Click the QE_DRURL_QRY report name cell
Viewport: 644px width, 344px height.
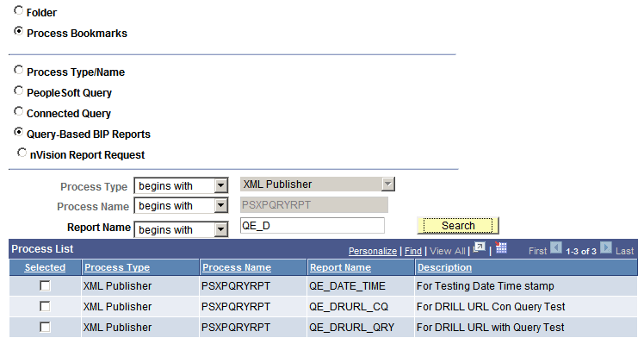tap(351, 328)
